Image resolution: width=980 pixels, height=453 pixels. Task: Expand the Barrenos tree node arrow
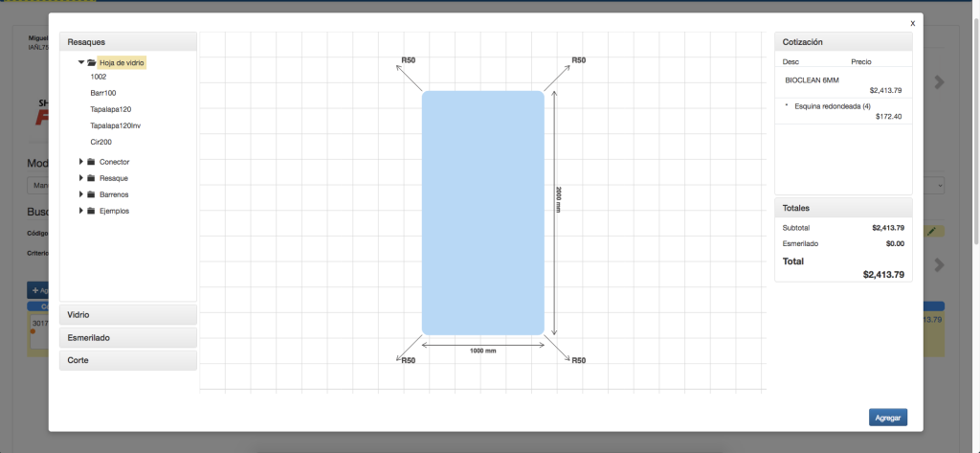[81, 194]
